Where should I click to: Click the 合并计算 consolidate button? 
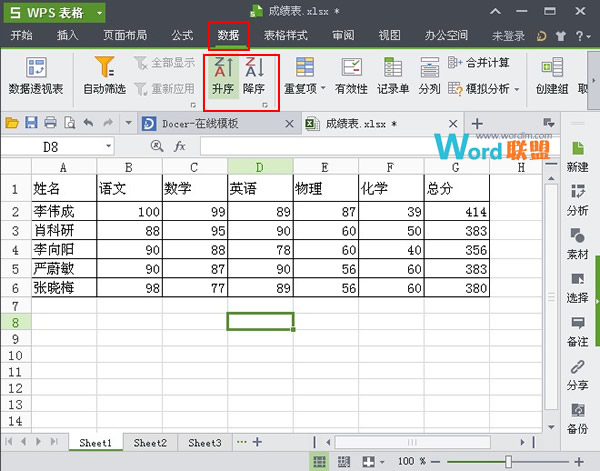click(480, 63)
